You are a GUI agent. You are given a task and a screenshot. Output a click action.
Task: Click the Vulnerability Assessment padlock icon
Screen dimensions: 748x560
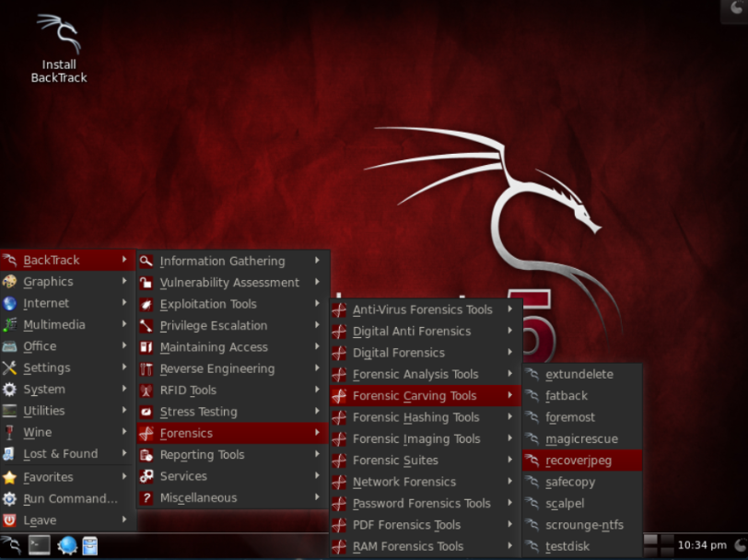pos(146,283)
